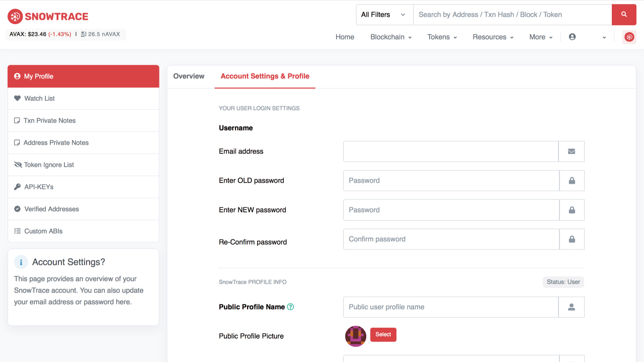
Task: Focus the Enter NEW password field
Action: point(451,210)
